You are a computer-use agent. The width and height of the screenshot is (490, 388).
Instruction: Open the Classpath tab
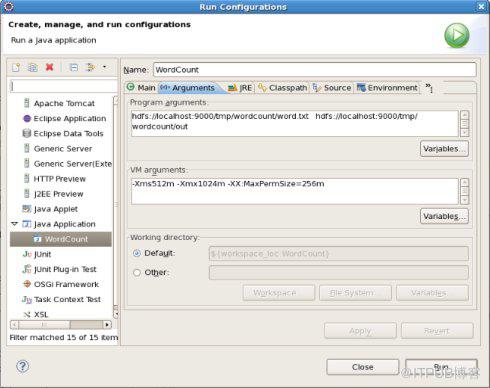[283, 88]
